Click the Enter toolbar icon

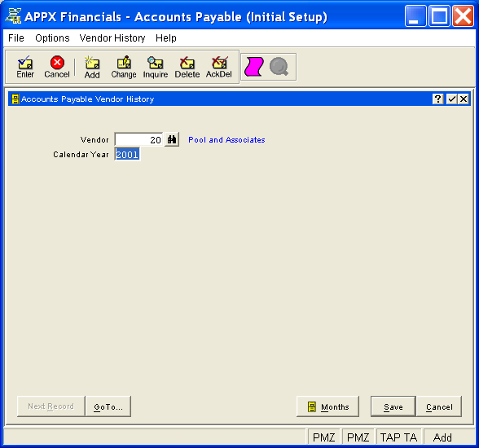[25, 67]
